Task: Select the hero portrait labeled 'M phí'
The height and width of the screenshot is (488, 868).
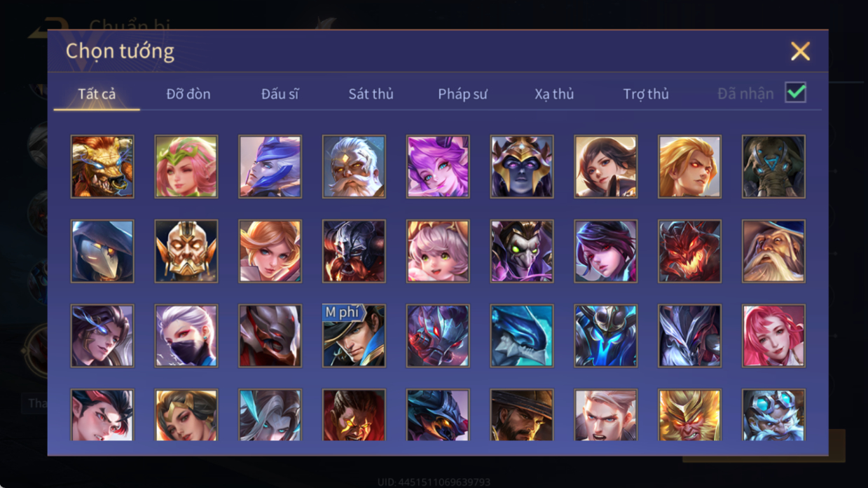Action: point(354,335)
